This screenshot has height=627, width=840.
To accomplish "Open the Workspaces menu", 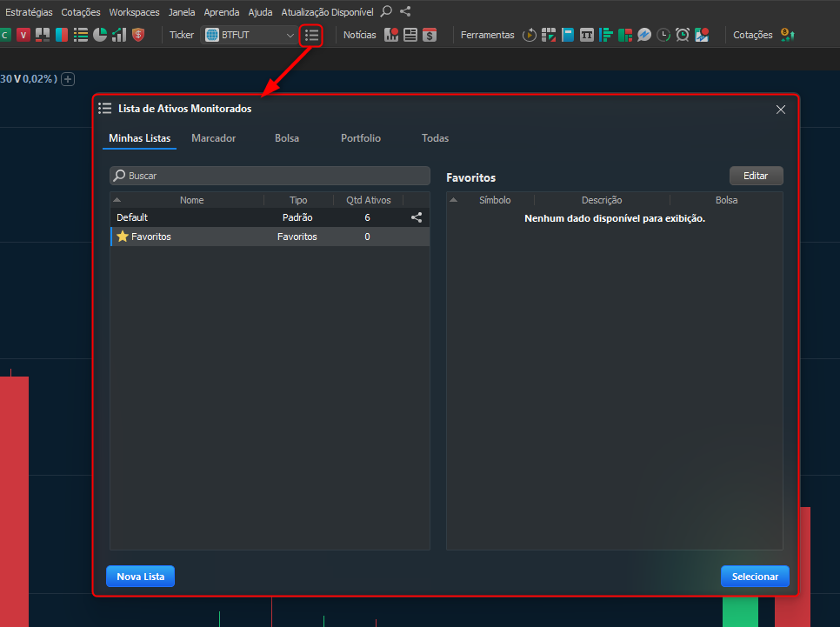I will coord(134,12).
